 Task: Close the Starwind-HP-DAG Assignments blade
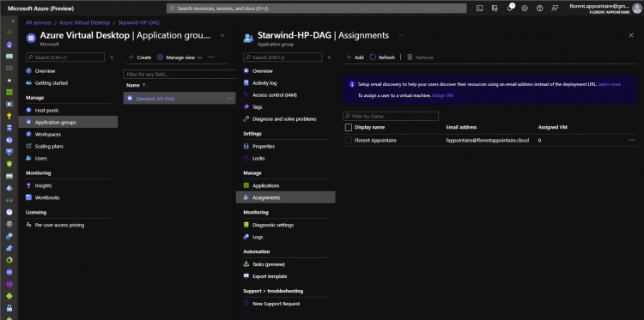[x=631, y=36]
